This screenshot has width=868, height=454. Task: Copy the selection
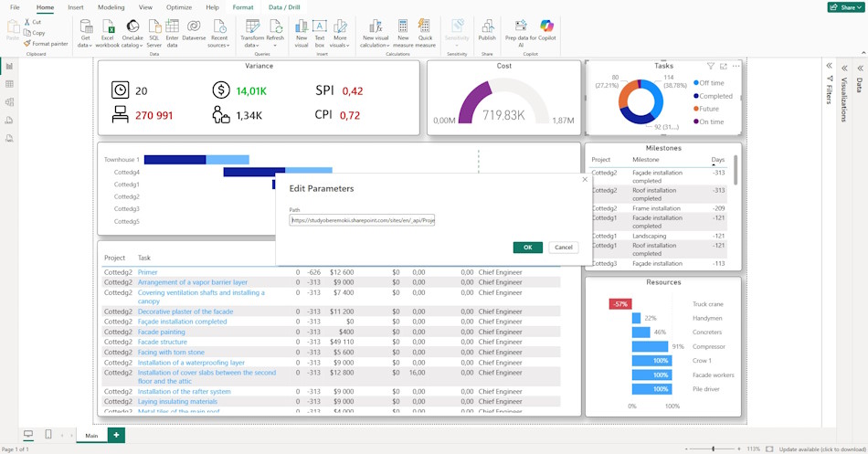click(x=35, y=33)
